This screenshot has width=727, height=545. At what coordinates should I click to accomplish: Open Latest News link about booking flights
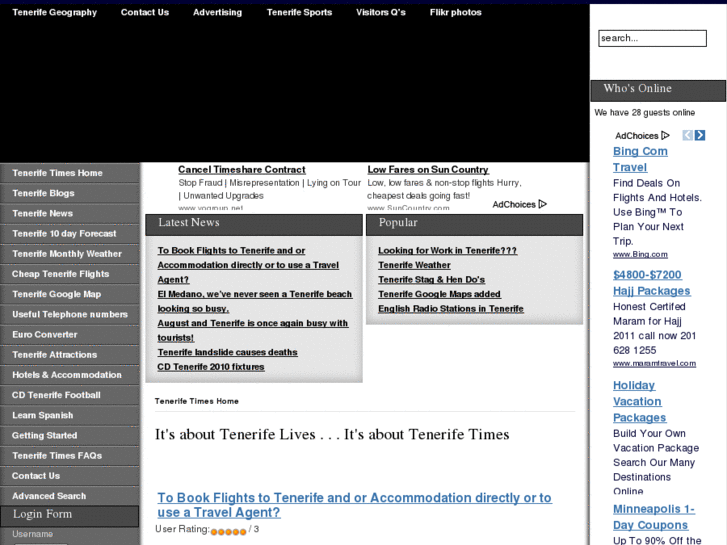[248, 265]
